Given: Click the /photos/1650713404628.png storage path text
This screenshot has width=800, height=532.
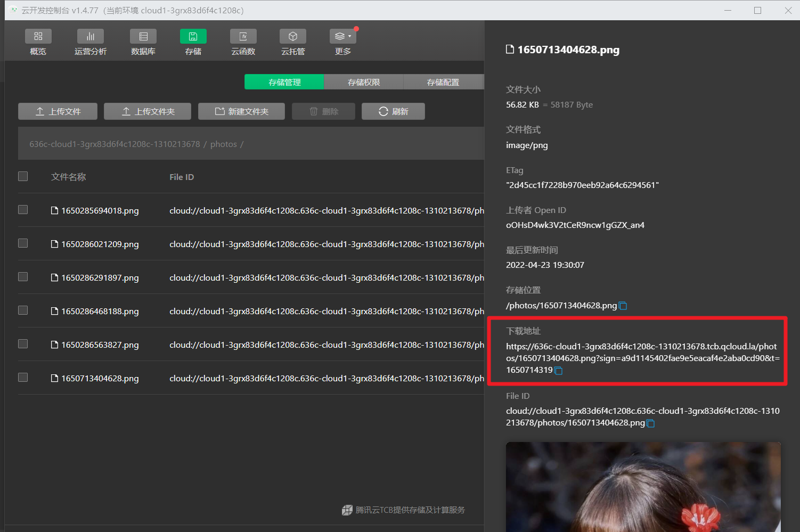Looking at the screenshot, I should (x=561, y=306).
